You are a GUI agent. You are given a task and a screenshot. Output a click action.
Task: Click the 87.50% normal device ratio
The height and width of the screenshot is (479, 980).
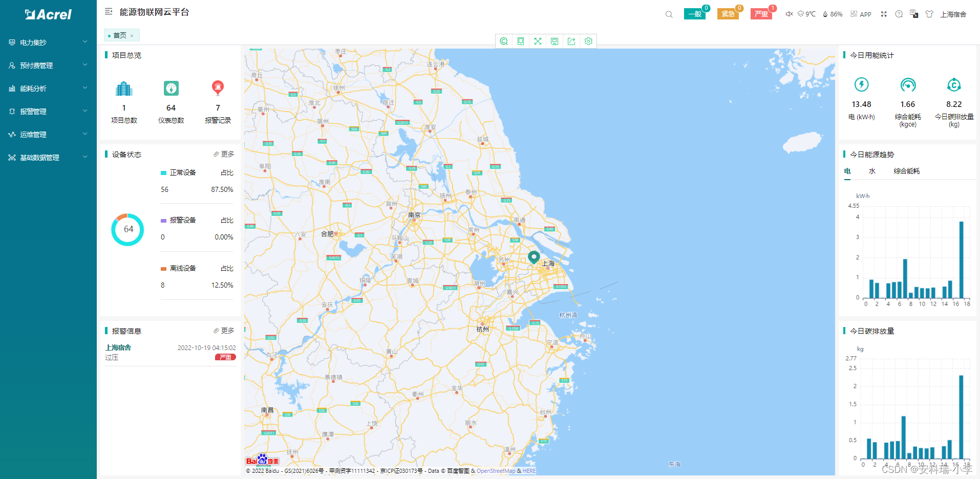point(222,189)
